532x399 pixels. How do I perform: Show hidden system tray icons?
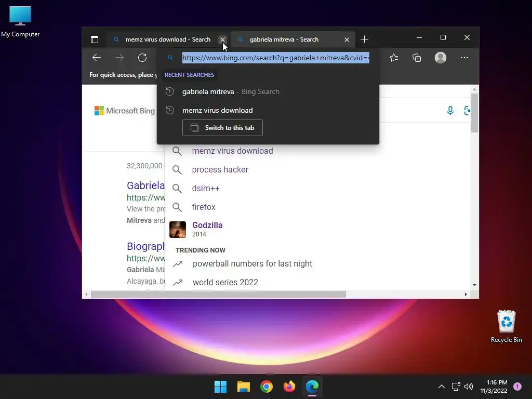tap(442, 387)
